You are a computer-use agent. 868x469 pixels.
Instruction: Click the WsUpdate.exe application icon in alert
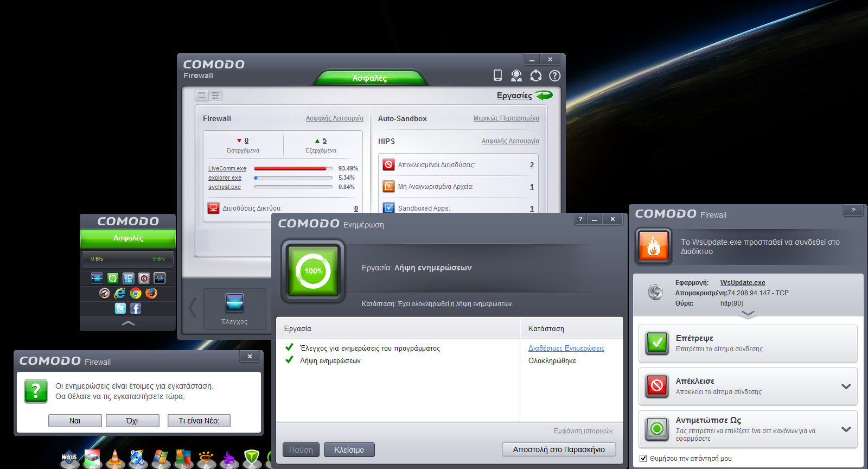[x=655, y=292]
